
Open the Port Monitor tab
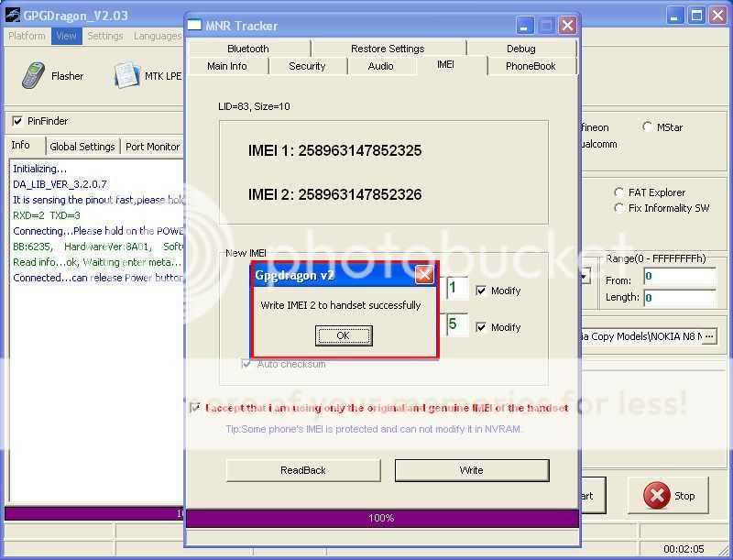(152, 147)
